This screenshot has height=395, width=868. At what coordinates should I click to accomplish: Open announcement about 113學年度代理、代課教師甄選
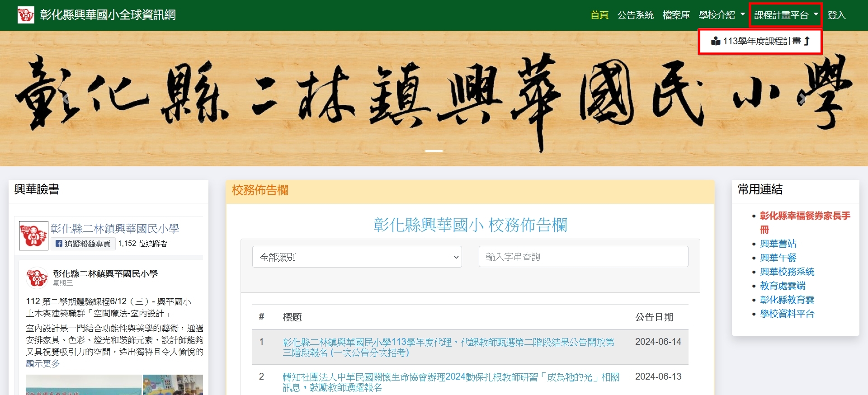pyautogui.click(x=448, y=348)
